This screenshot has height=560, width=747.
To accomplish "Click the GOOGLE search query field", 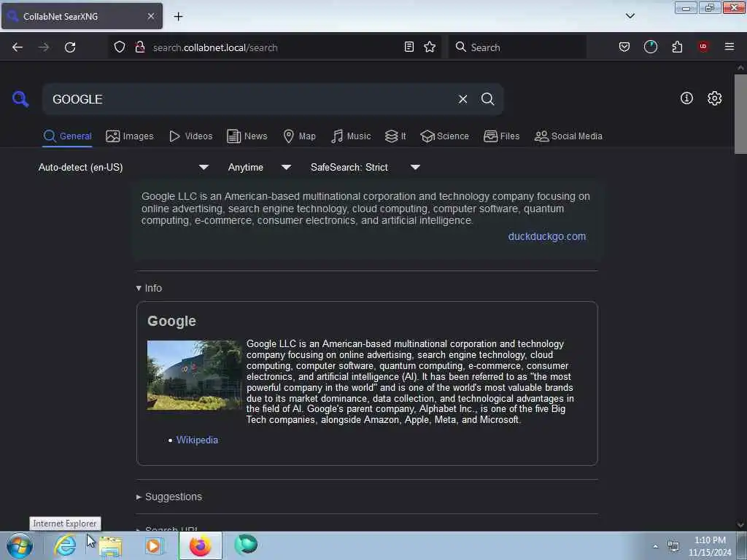I will [x=250, y=99].
